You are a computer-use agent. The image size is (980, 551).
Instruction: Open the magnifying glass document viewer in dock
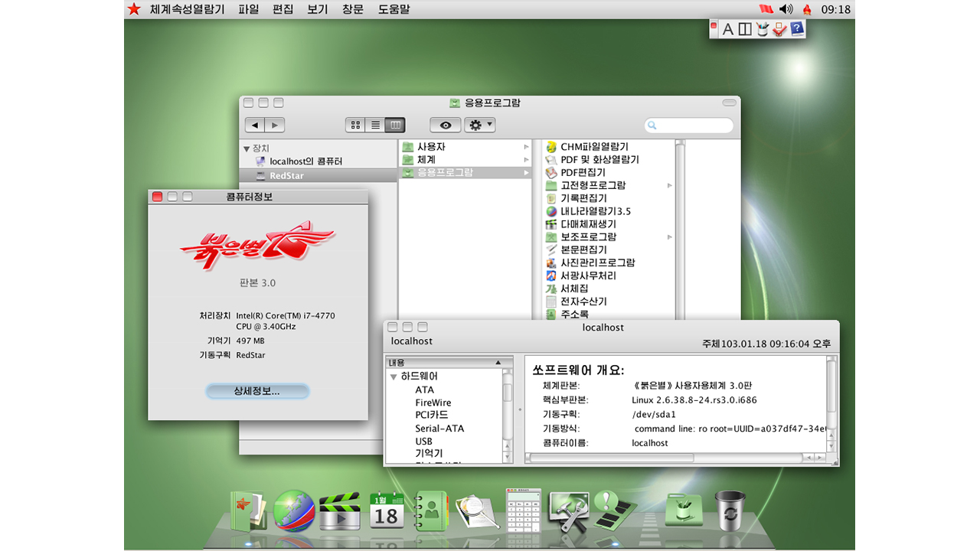477,512
